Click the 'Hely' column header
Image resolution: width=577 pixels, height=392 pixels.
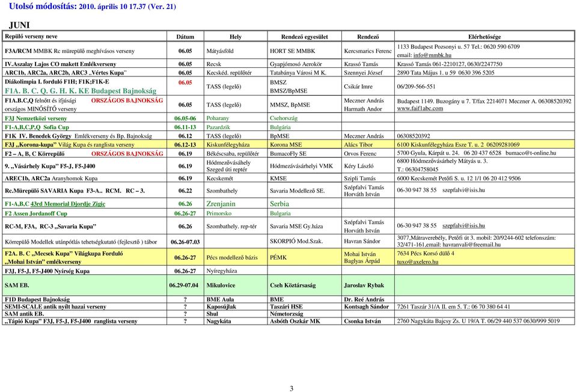[x=236, y=37]
